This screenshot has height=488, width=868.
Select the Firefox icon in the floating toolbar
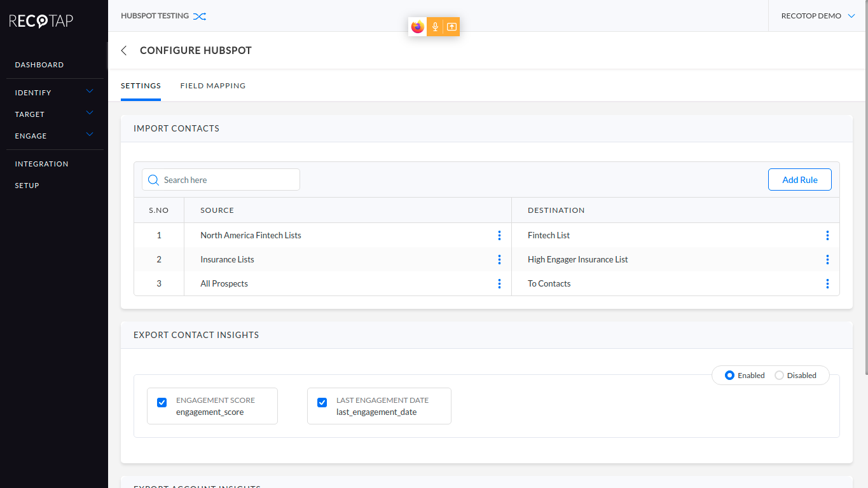pyautogui.click(x=418, y=27)
